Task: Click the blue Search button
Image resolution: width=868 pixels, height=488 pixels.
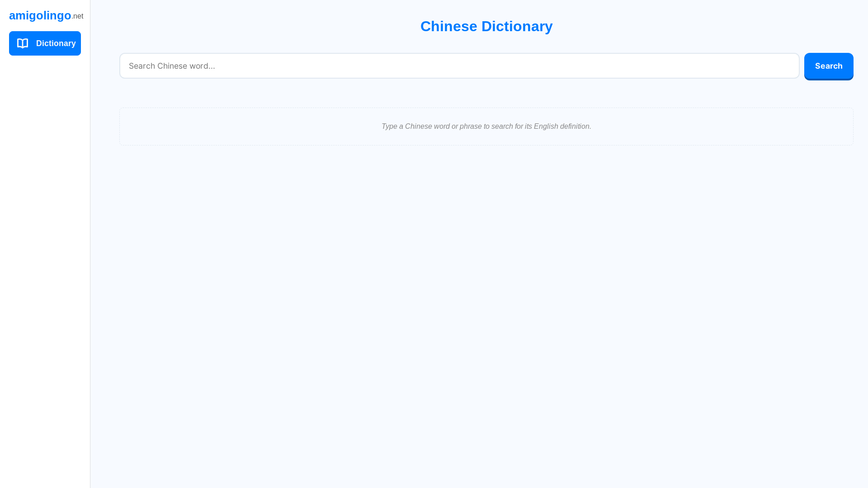Action: pos(829,66)
